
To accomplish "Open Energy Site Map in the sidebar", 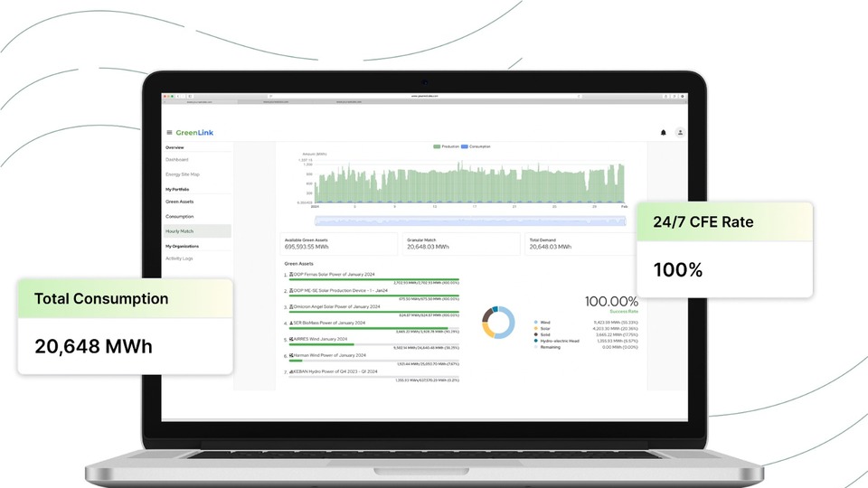I will tap(183, 174).
